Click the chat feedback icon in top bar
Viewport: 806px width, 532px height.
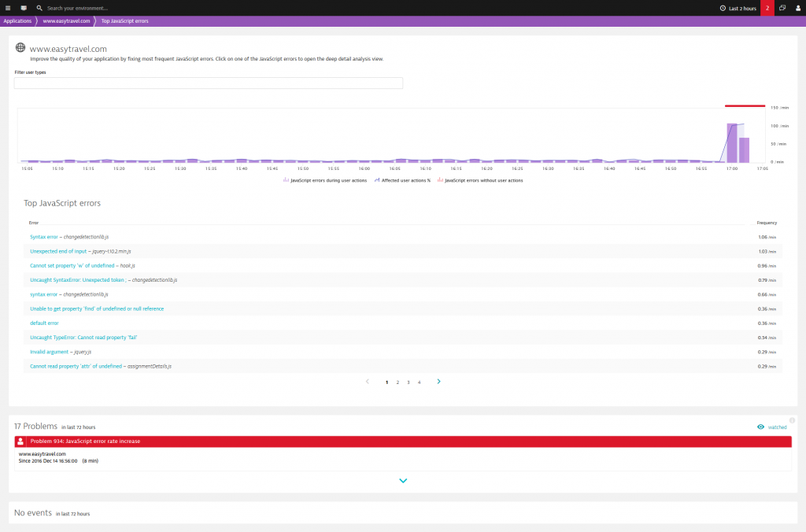click(x=782, y=8)
